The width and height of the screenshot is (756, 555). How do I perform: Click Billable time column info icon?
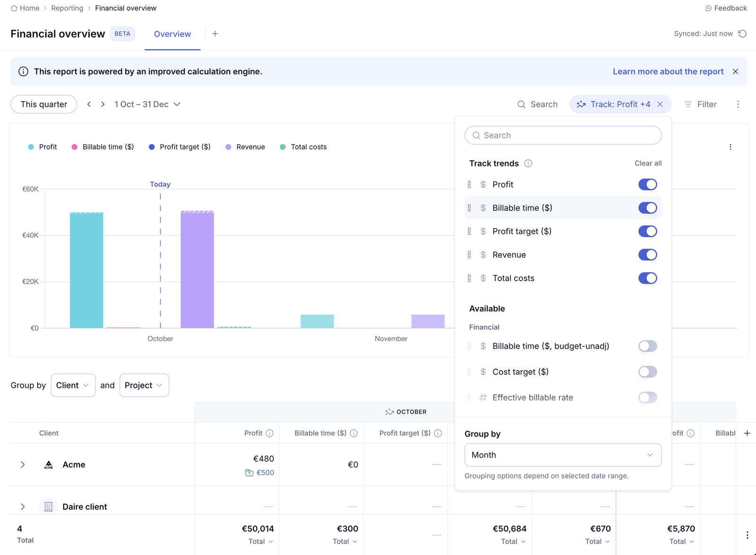coord(353,433)
